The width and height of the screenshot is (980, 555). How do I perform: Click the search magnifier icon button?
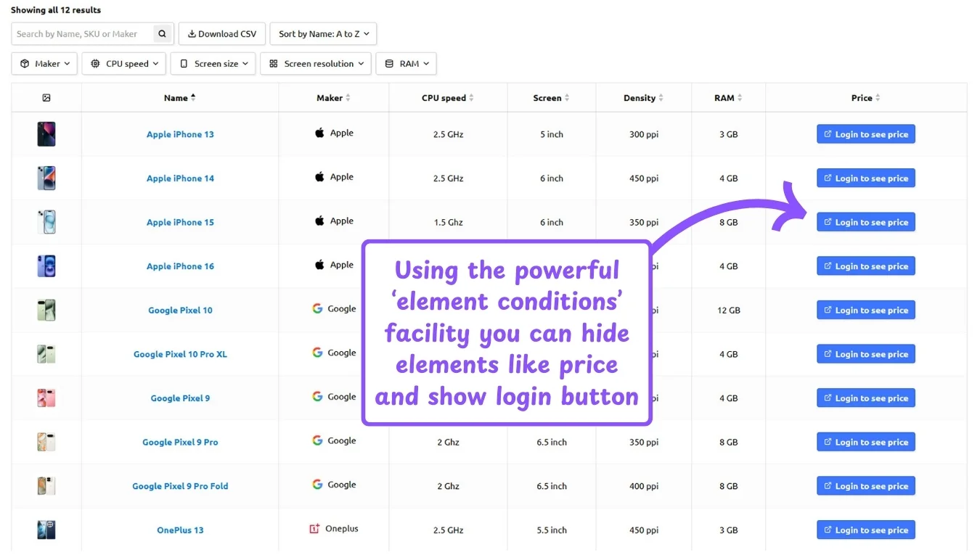pos(163,33)
